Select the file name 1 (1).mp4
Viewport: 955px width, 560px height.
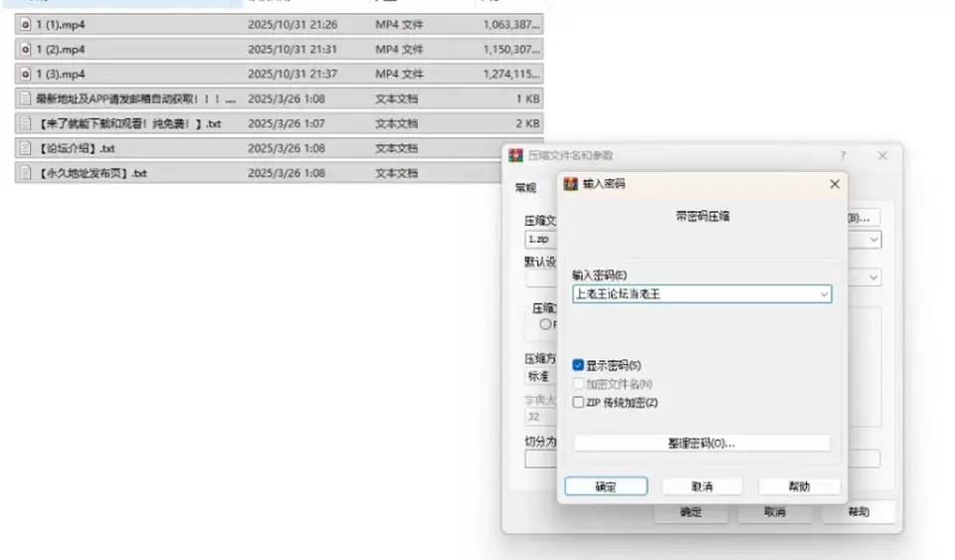coord(61,24)
